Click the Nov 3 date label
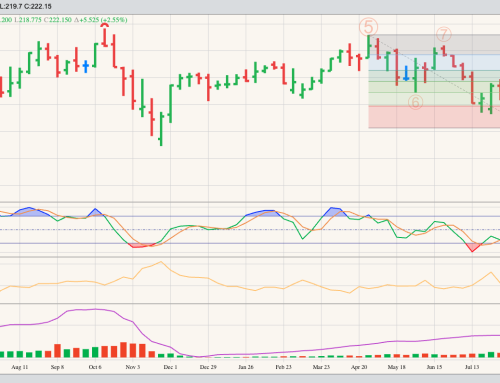 point(133,367)
